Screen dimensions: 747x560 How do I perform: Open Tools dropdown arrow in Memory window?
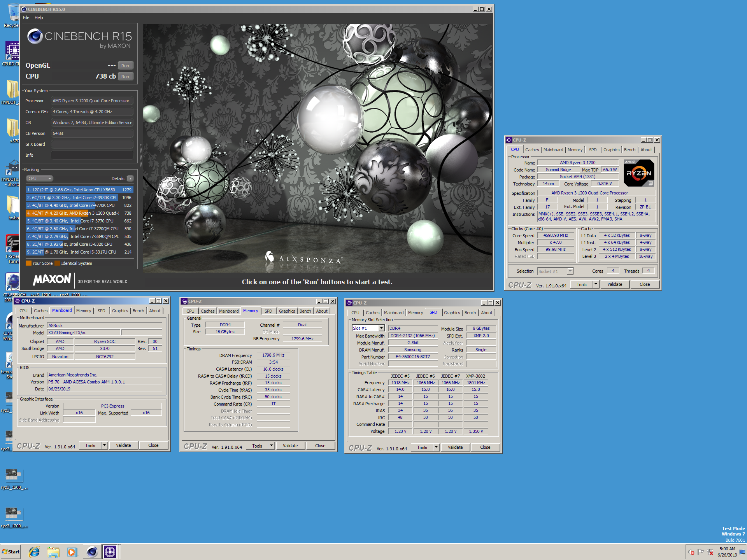coord(271,446)
